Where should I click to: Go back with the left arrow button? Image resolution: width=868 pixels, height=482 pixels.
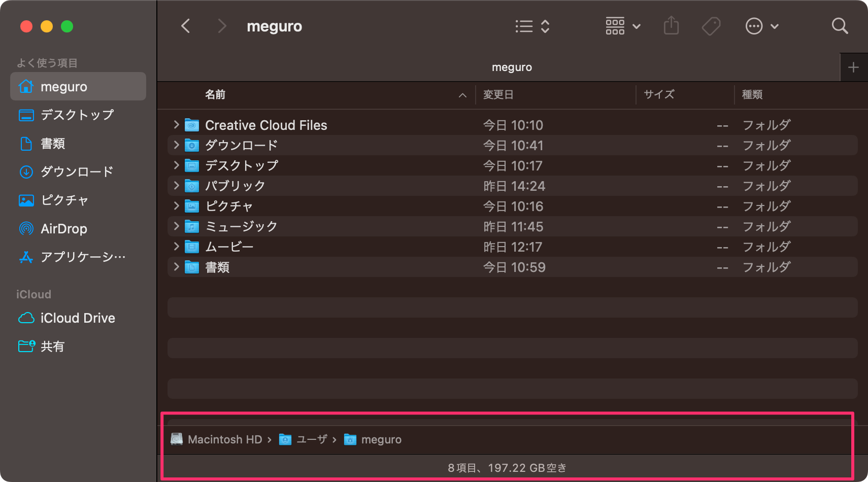[186, 26]
